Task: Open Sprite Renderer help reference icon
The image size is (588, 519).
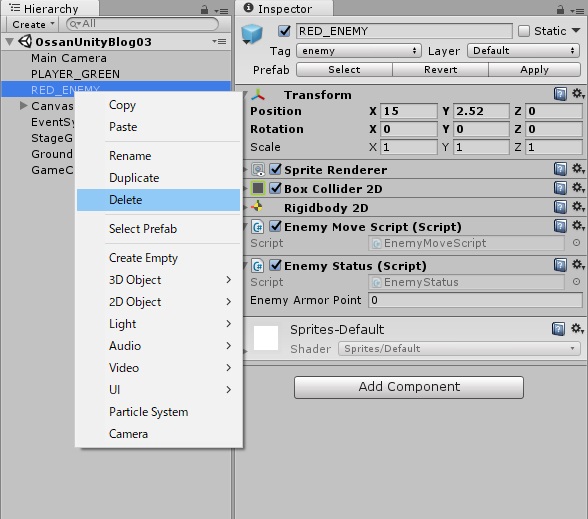Action: [x=560, y=169]
